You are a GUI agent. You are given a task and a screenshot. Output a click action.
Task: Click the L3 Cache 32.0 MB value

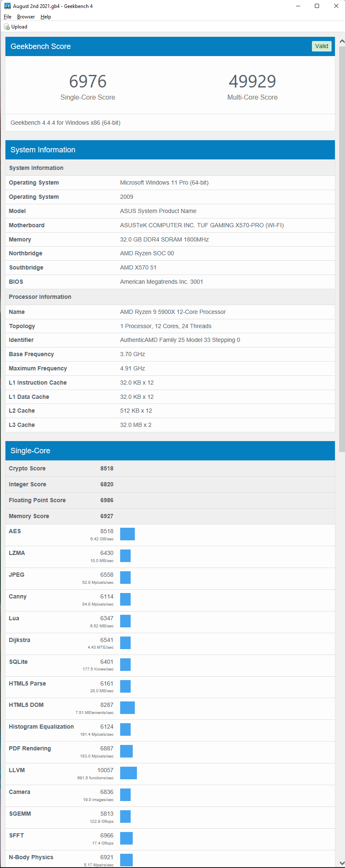click(136, 425)
